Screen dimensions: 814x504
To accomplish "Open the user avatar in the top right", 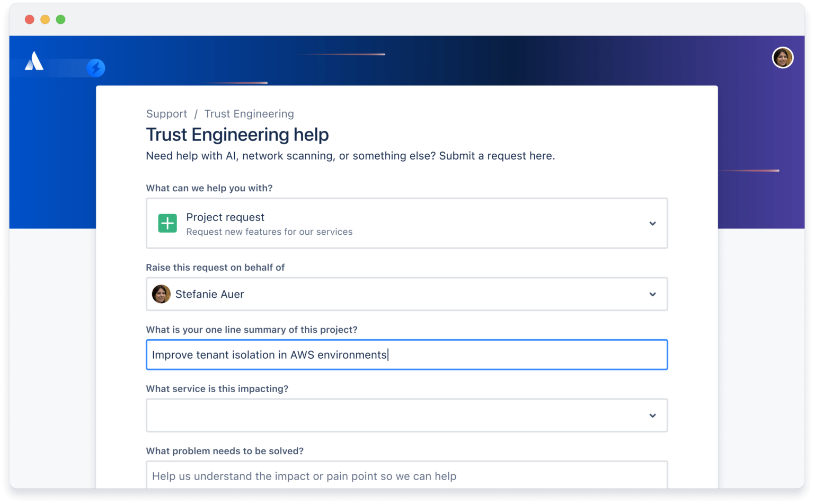I will tap(783, 58).
